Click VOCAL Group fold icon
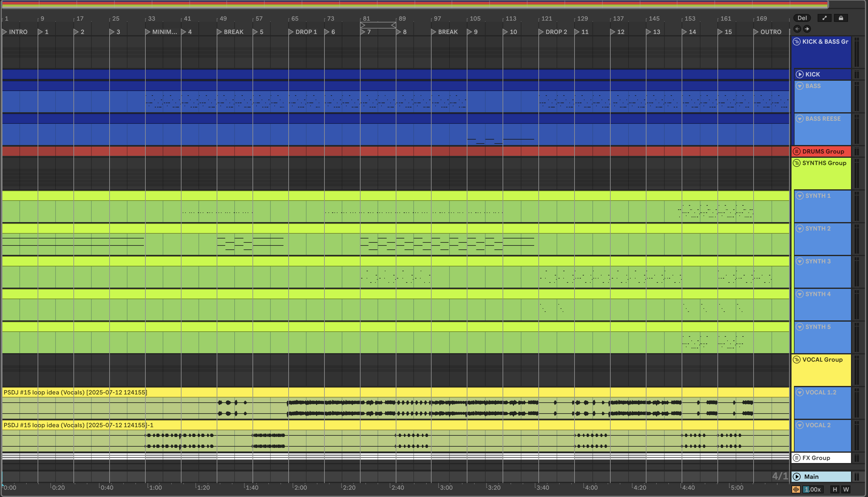The height and width of the screenshot is (497, 868). pos(796,360)
